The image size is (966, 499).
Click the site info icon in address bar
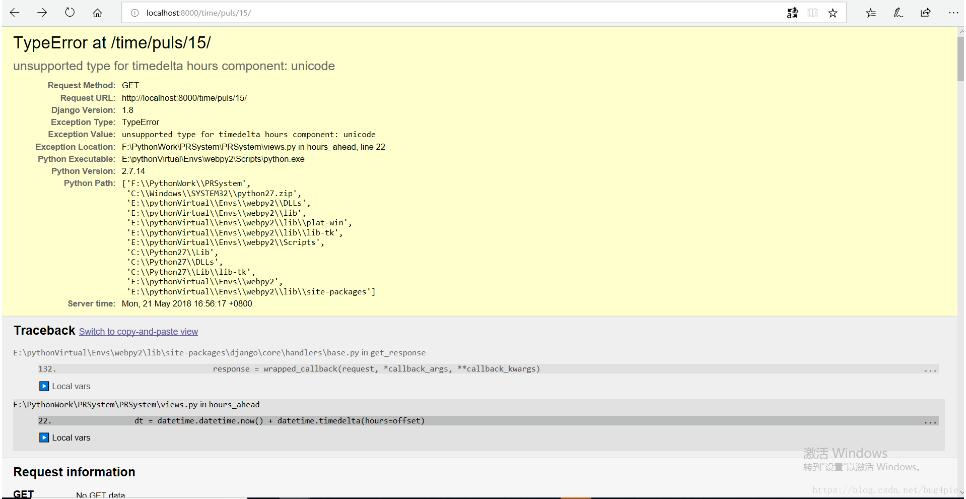click(x=135, y=12)
